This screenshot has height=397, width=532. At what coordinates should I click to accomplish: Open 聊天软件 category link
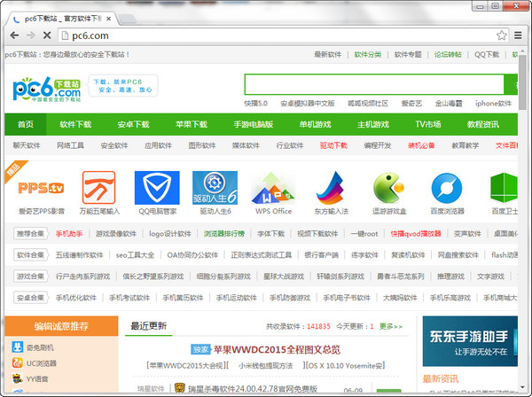coord(27,145)
